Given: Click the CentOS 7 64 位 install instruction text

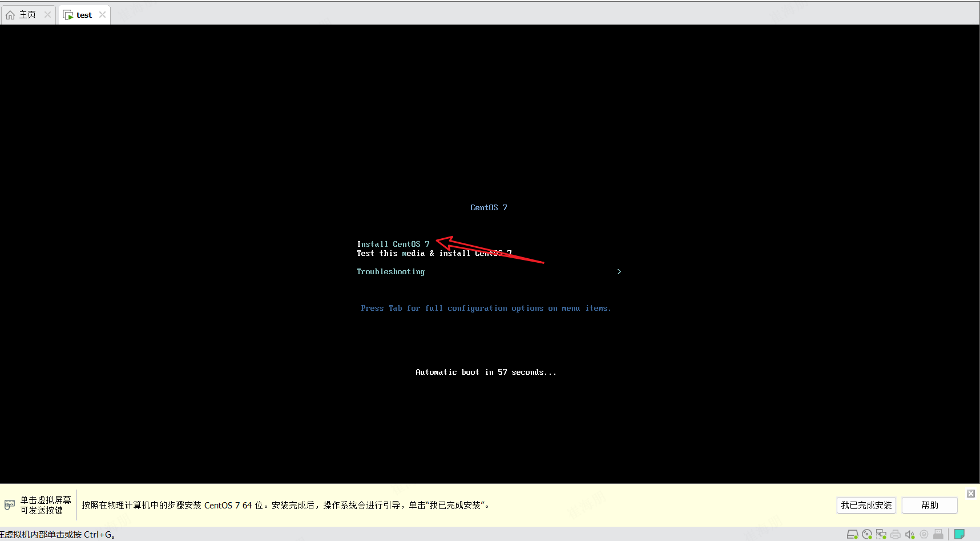Looking at the screenshot, I should [285, 505].
